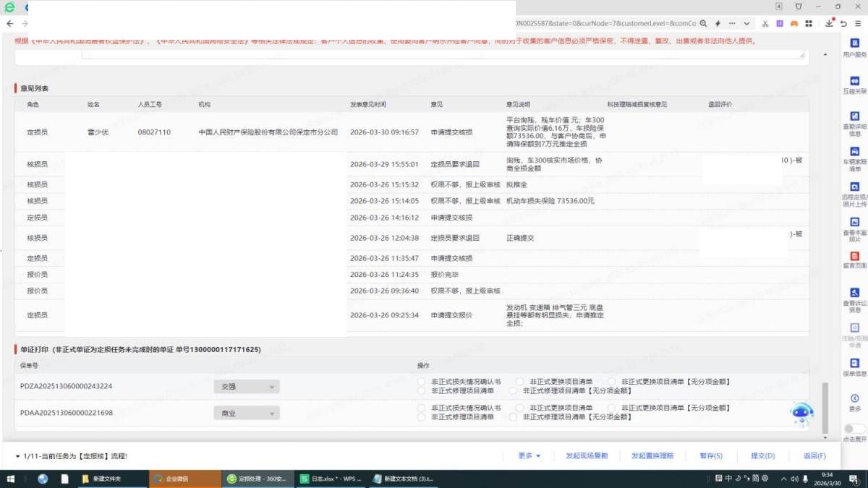
Task: Click the blue robot assistant icon
Action: (801, 414)
